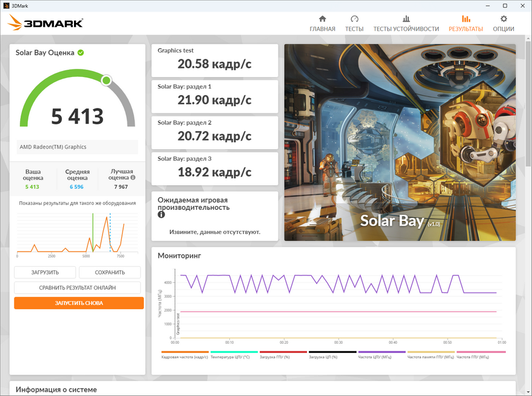The height and width of the screenshot is (396, 532).
Task: Click the Информация о системе heading
Action: (x=56, y=389)
